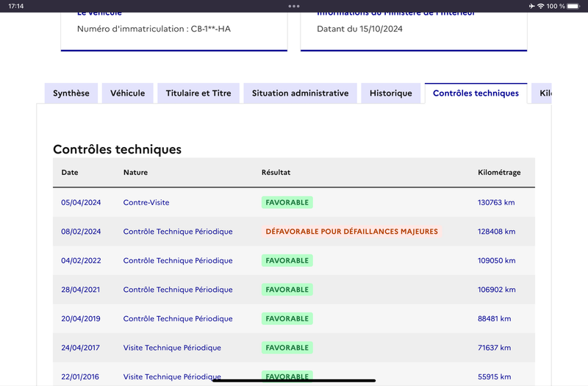Tap the battery indicator icon
The height and width of the screenshot is (386, 588).
click(x=573, y=6)
